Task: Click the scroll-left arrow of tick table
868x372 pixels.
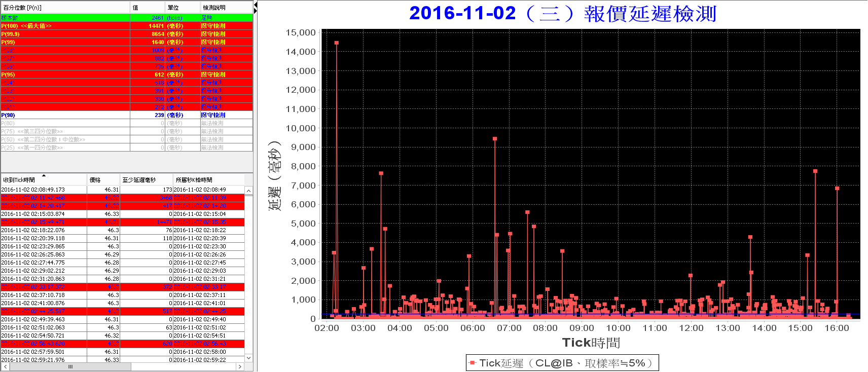Action: click(x=5, y=366)
